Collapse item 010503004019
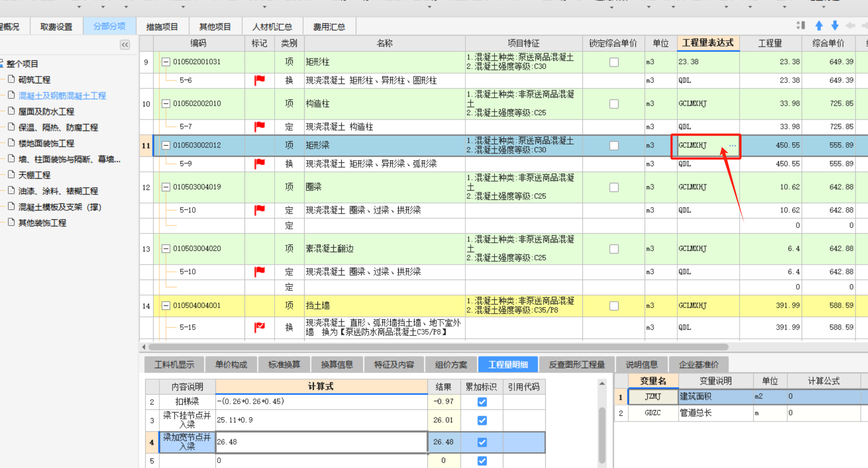This screenshot has width=868, height=468. pos(166,187)
